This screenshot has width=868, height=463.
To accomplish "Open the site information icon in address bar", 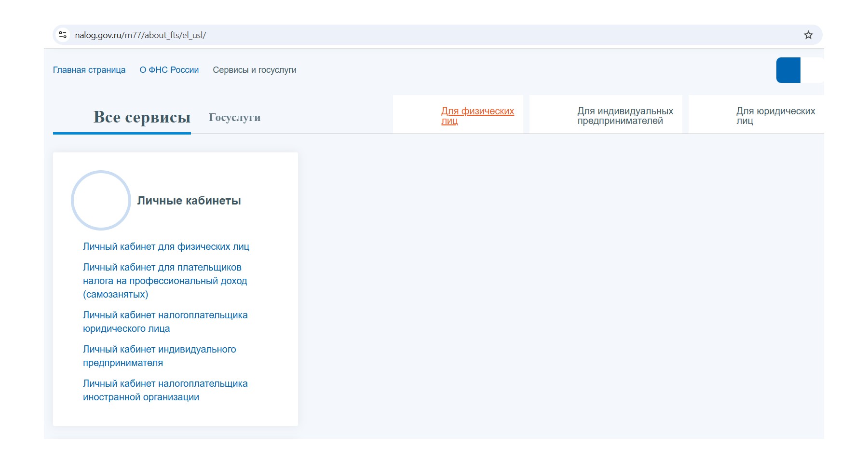I will [x=63, y=35].
